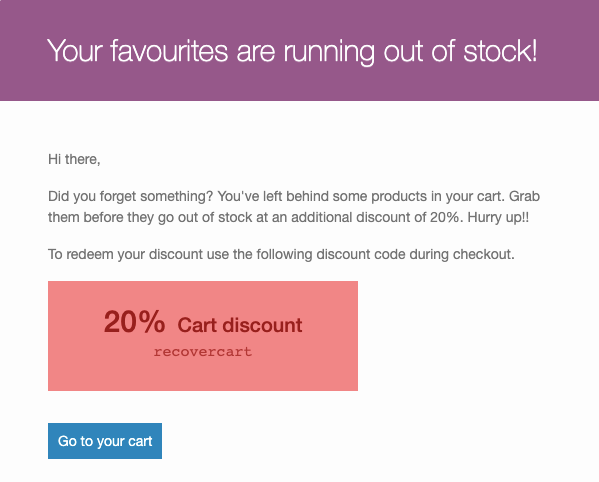Click the "Did you forget something?" sentence

click(130, 196)
